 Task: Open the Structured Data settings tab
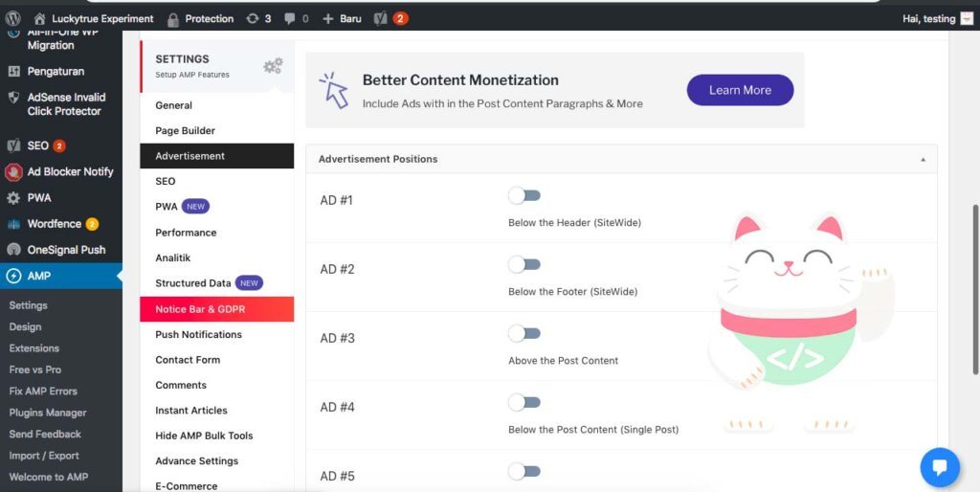[x=217, y=283]
